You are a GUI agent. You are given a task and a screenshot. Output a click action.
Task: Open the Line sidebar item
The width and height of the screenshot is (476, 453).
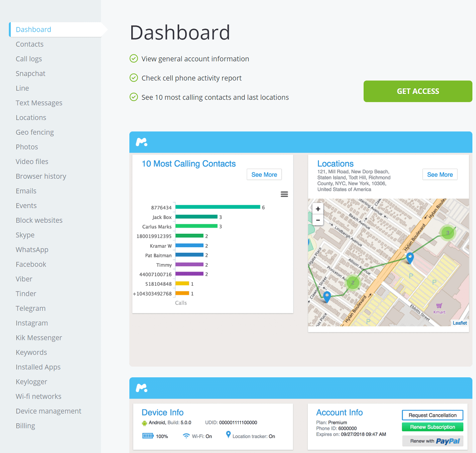coord(22,88)
